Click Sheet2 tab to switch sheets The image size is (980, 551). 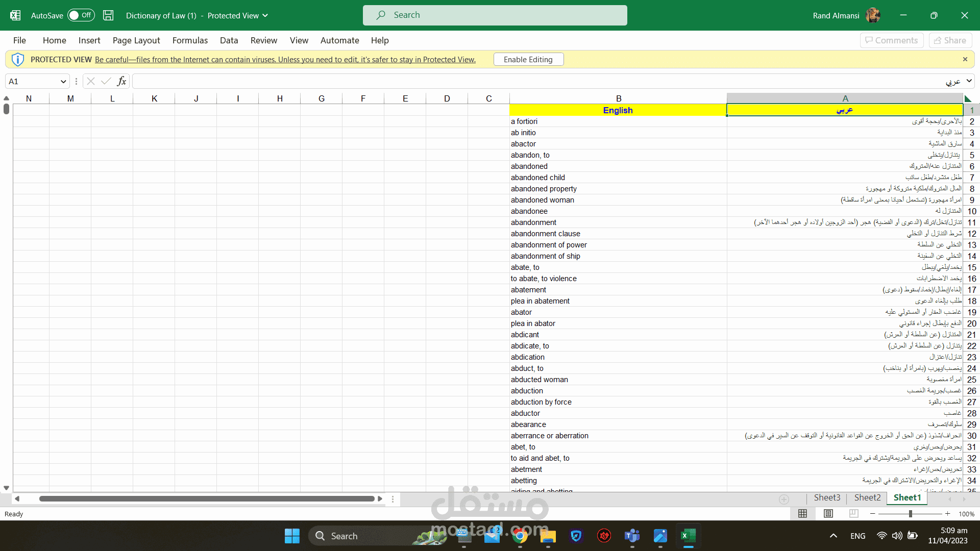pos(867,496)
